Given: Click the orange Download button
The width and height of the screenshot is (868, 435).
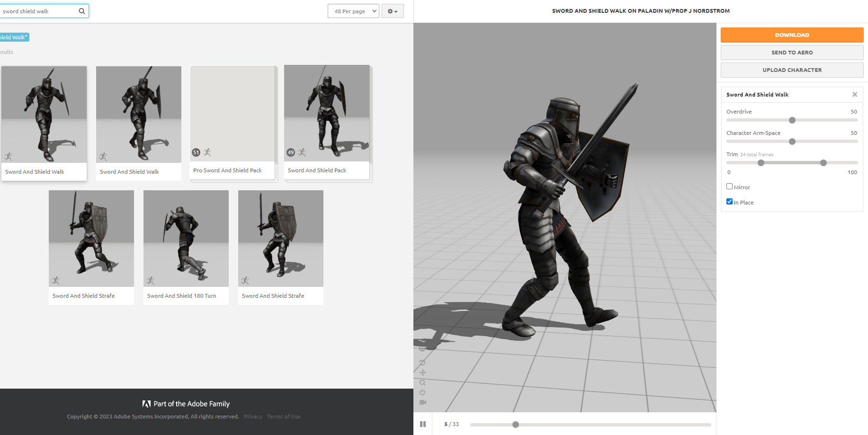Looking at the screenshot, I should 791,35.
